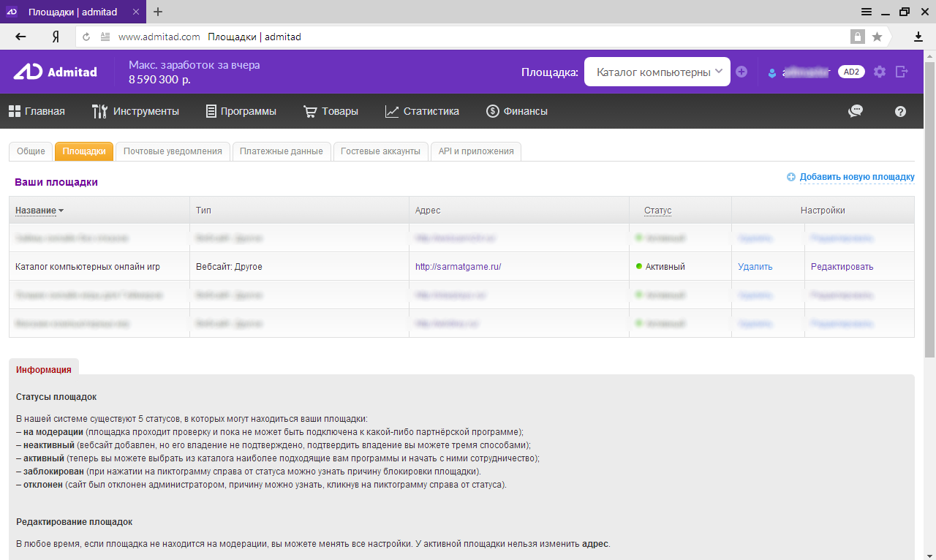Open http://sarmatgame.ru/ address link
The width and height of the screenshot is (936, 560).
point(458,267)
